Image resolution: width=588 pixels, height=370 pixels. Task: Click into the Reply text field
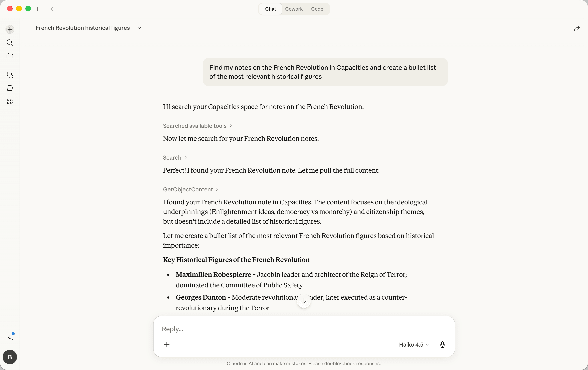click(293, 329)
